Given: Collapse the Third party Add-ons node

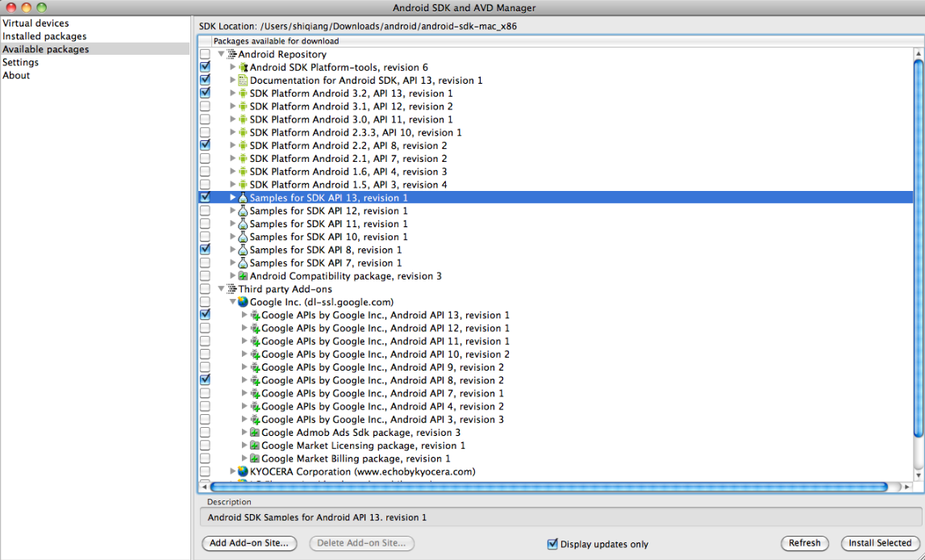Looking at the screenshot, I should 221,288.
